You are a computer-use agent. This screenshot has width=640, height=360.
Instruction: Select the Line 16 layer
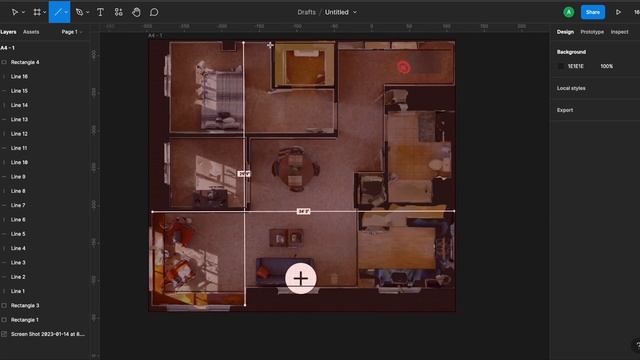click(19, 76)
